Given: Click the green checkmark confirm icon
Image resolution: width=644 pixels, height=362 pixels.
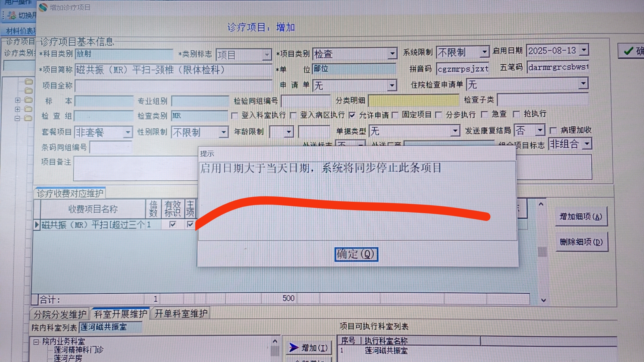Looking at the screenshot, I should (628, 51).
